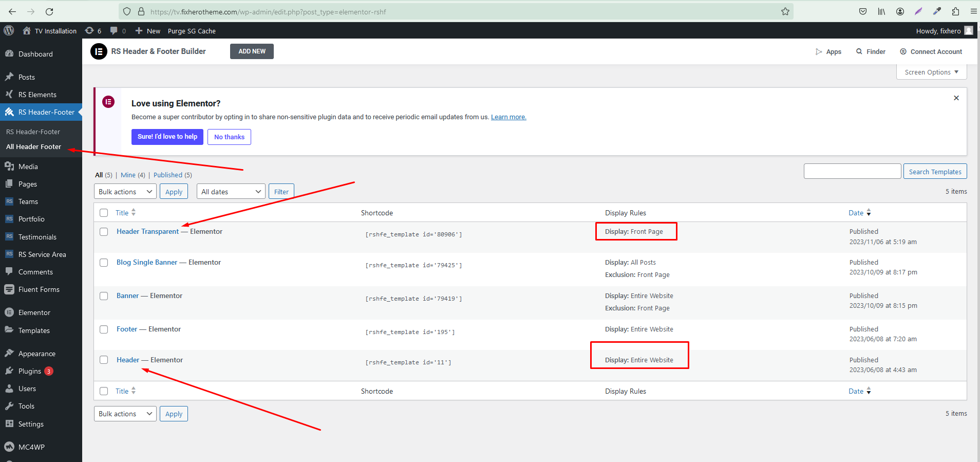
Task: Click the site lock icon in address bar
Action: coord(141,11)
